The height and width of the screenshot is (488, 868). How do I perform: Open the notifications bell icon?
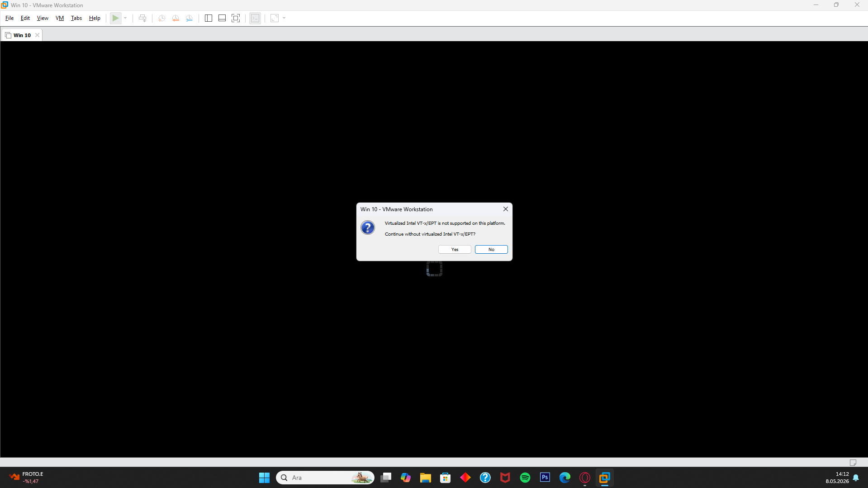pos(856,478)
